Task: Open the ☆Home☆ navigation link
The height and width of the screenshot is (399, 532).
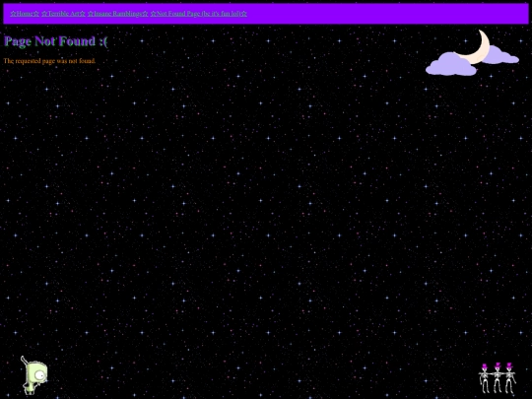Action: (x=25, y=14)
